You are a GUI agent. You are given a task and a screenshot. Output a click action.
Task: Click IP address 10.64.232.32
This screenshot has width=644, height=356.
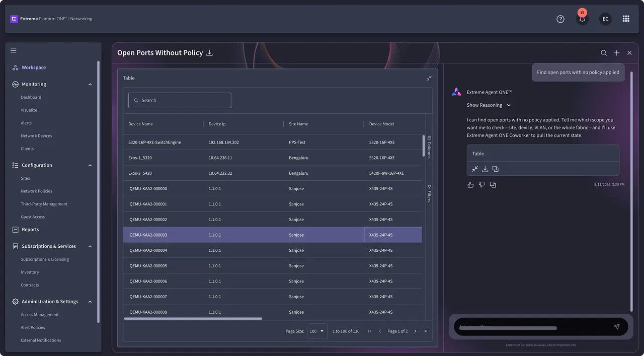point(220,173)
